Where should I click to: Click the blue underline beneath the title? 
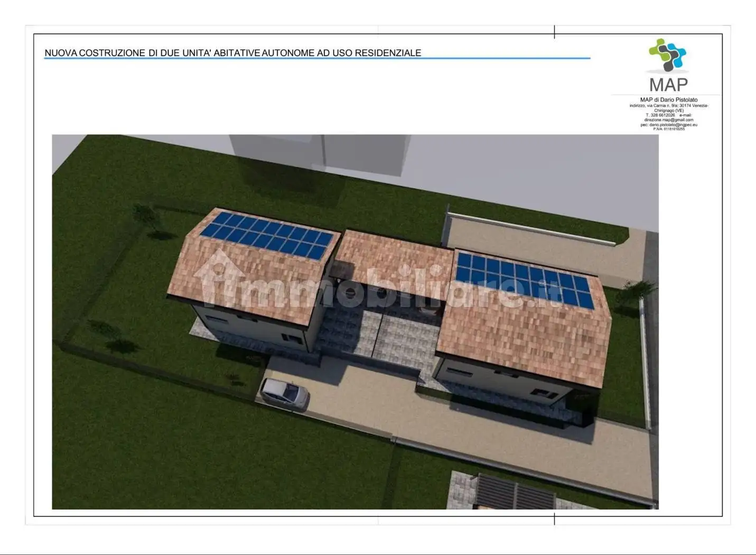point(317,59)
